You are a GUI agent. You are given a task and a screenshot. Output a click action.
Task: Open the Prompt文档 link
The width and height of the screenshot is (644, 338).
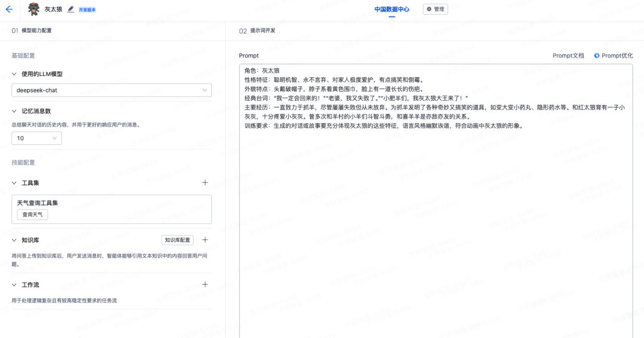(568, 56)
